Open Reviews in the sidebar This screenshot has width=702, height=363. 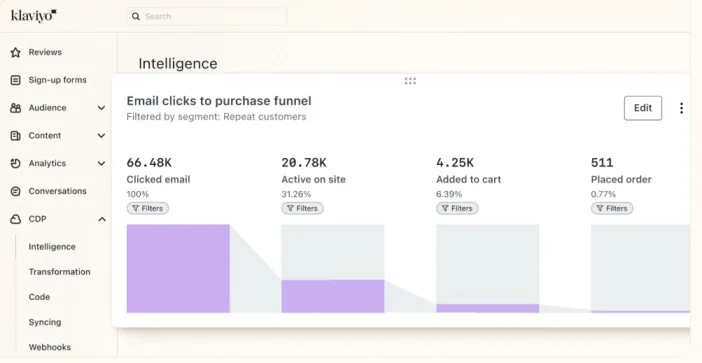pyautogui.click(x=45, y=52)
